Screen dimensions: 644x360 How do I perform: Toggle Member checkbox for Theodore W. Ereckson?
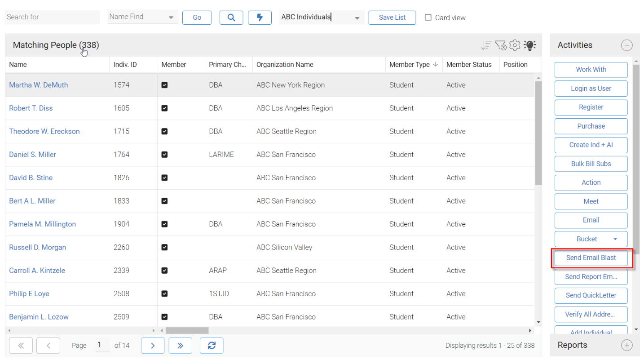click(164, 131)
